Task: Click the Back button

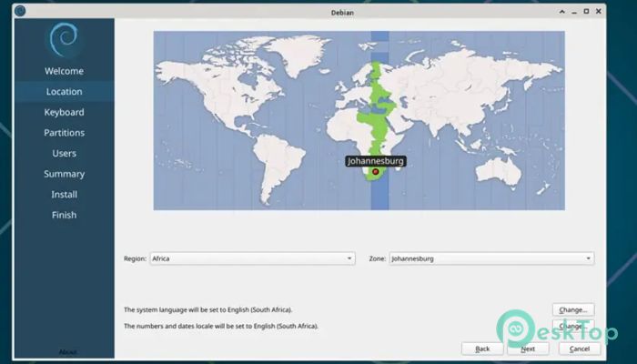Action: tap(482, 349)
